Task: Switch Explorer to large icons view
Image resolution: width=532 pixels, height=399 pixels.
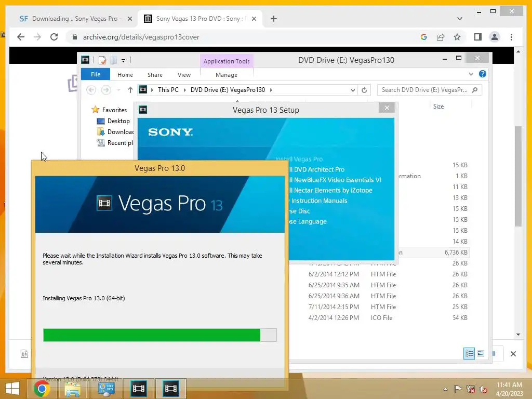Action: 481,353
